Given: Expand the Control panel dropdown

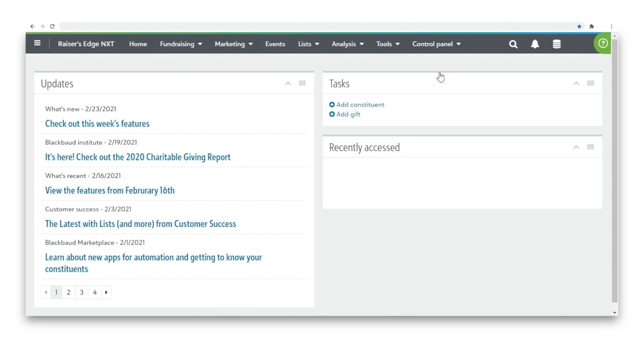Looking at the screenshot, I should 436,44.
